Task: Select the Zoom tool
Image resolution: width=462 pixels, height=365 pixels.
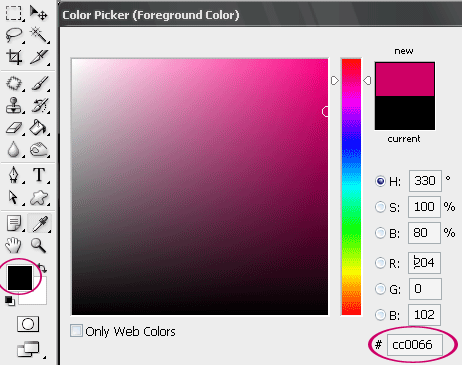Action: 38,245
